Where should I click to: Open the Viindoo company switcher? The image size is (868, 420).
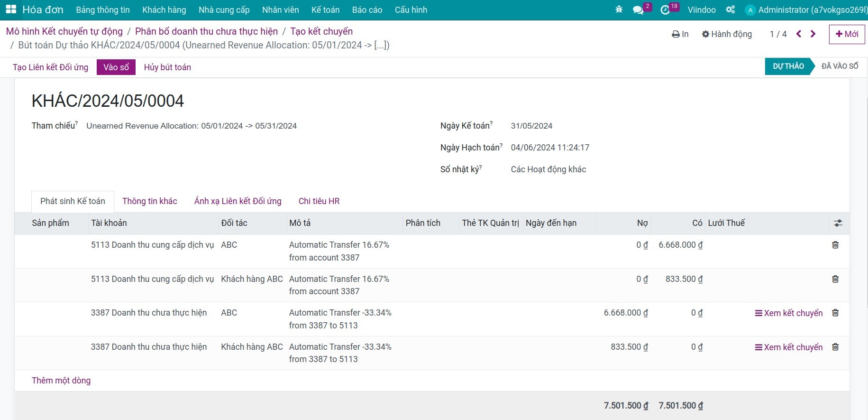pos(702,9)
